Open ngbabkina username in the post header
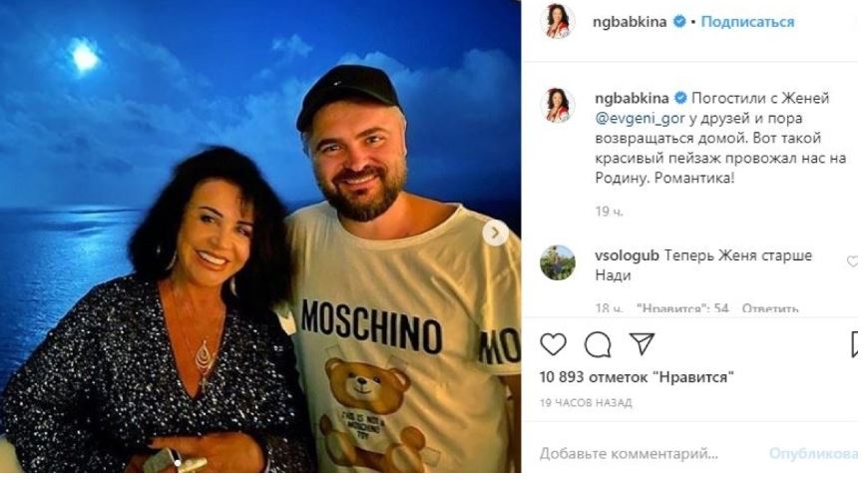This screenshot has width=868, height=480. click(630, 22)
